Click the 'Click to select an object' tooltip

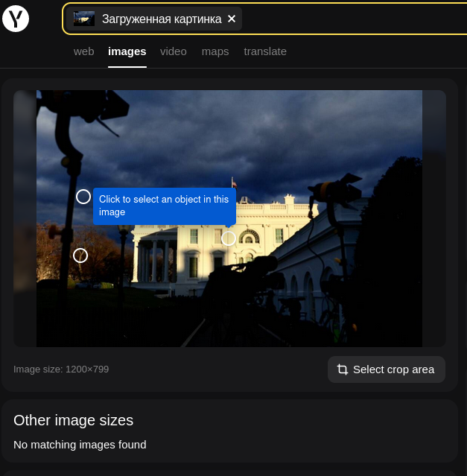(x=165, y=206)
